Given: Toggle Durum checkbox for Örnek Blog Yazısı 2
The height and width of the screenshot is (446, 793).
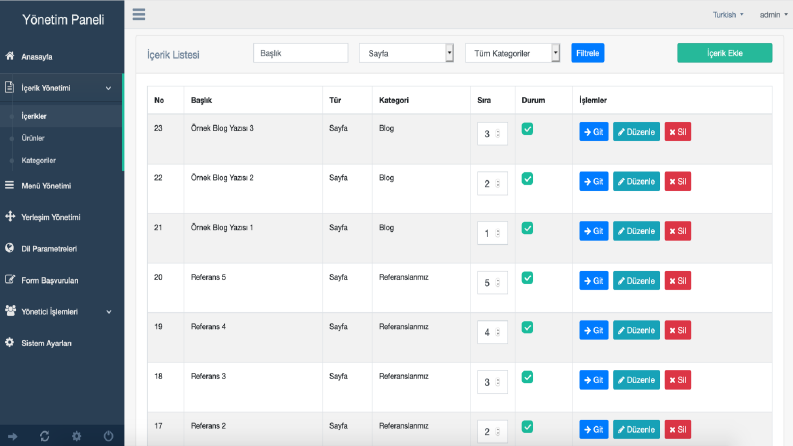Looking at the screenshot, I should [x=527, y=179].
